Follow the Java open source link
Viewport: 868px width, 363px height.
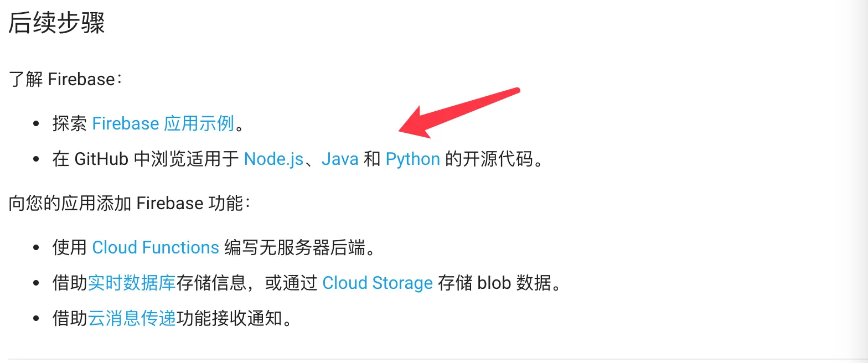pos(340,159)
